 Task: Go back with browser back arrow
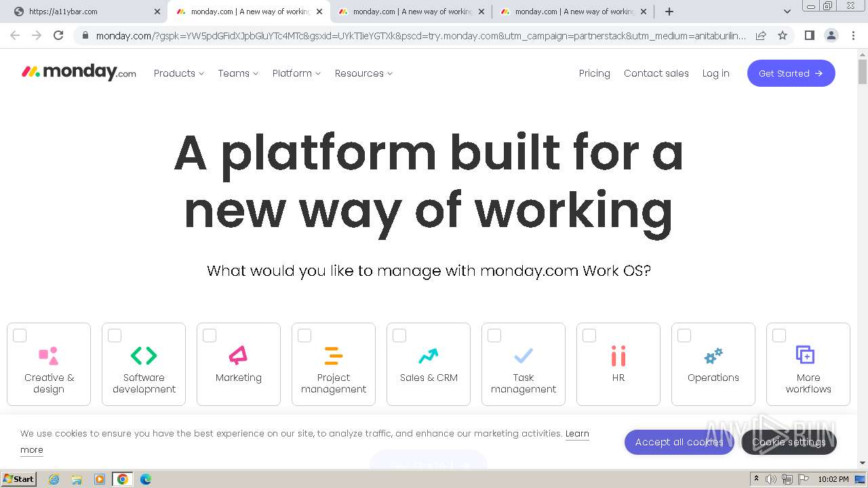[15, 35]
